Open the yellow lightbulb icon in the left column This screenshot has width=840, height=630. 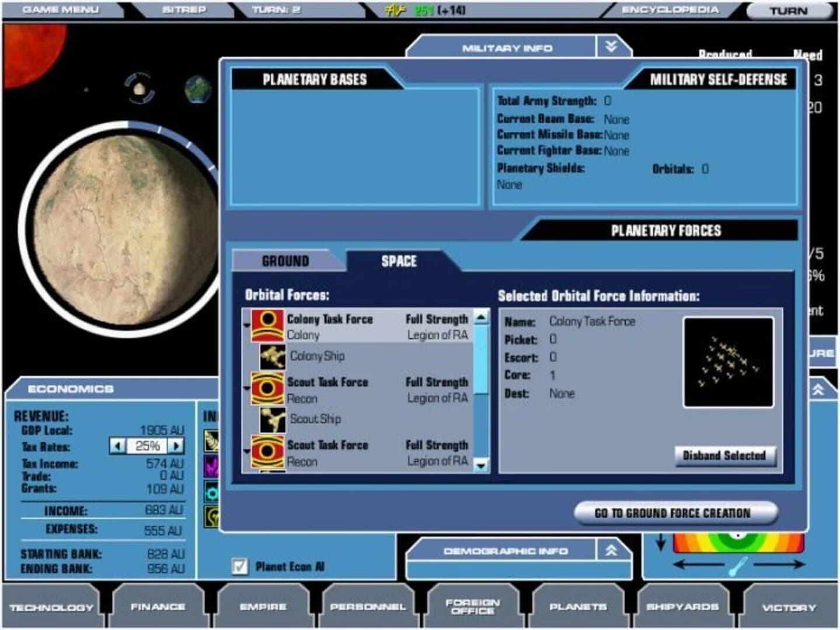pyautogui.click(x=211, y=516)
